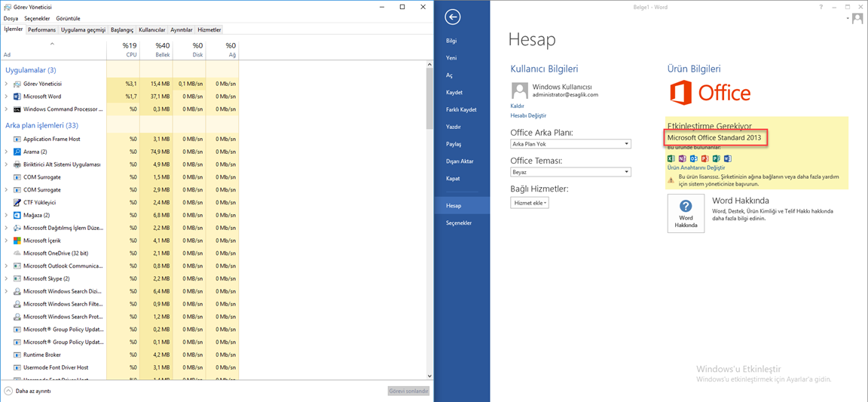The image size is (868, 402).
Task: Switch to the Performans tab
Action: [42, 30]
